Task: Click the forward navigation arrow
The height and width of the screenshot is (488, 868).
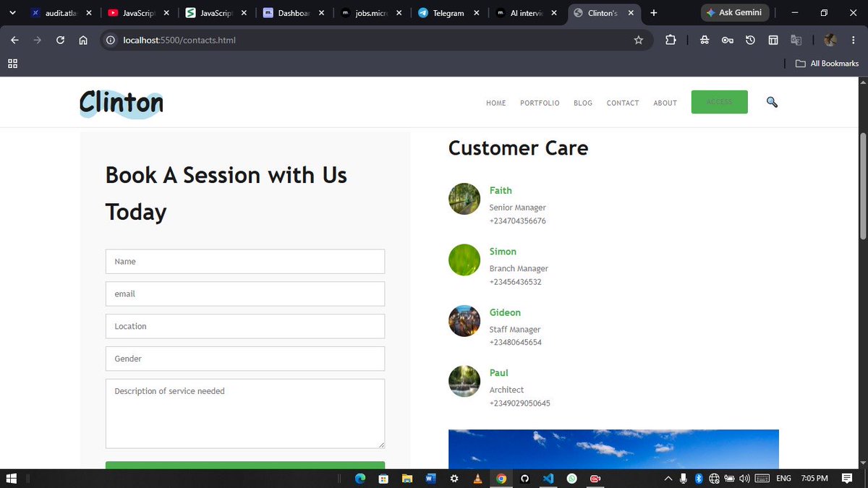Action: pos(38,40)
